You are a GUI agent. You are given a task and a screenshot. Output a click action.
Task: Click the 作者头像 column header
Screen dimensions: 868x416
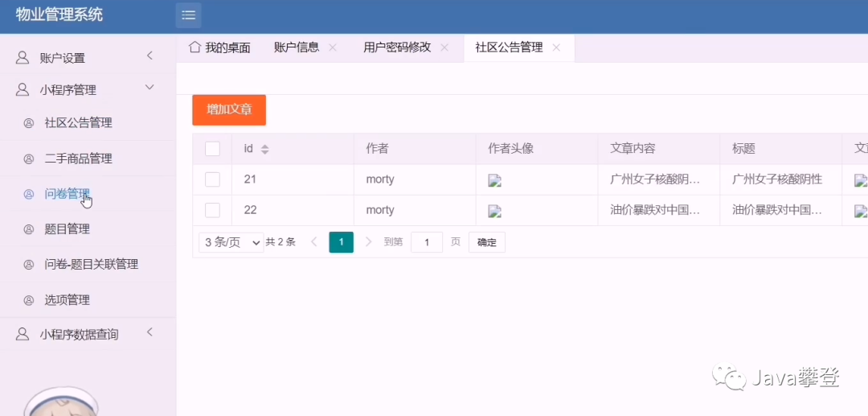coord(536,148)
